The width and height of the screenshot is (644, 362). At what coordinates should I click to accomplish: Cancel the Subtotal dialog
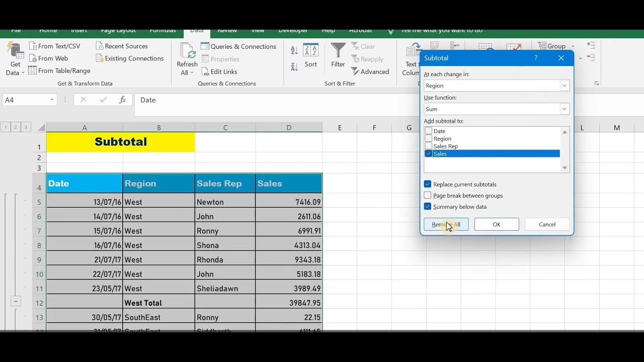(547, 224)
